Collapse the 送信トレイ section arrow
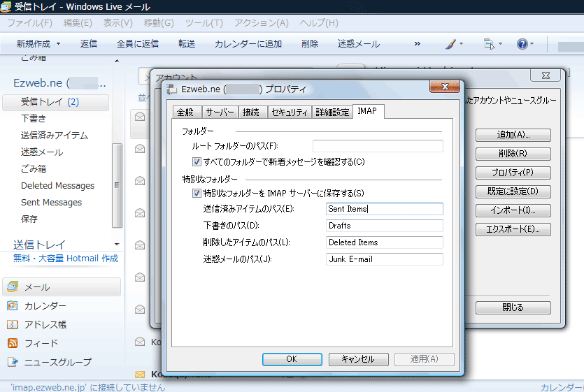584x392 pixels. click(x=117, y=245)
